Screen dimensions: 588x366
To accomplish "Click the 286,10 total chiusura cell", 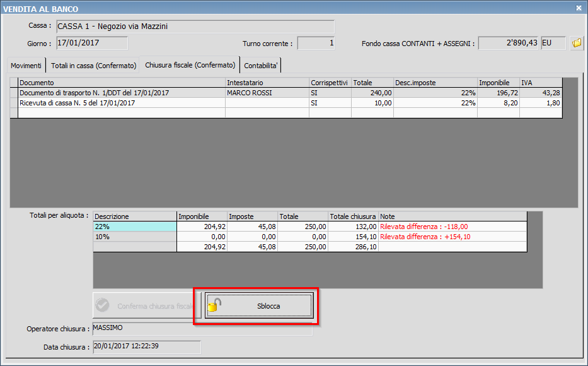I will (354, 247).
